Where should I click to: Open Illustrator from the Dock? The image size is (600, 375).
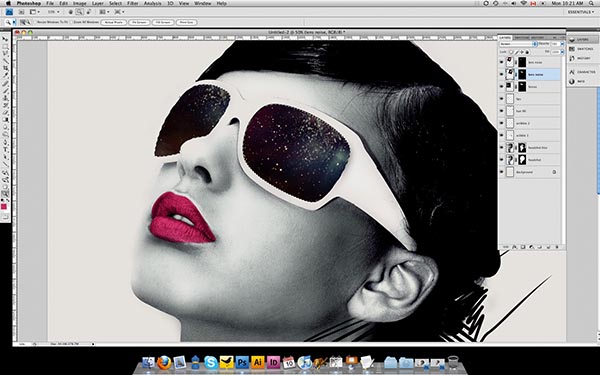pos(258,362)
